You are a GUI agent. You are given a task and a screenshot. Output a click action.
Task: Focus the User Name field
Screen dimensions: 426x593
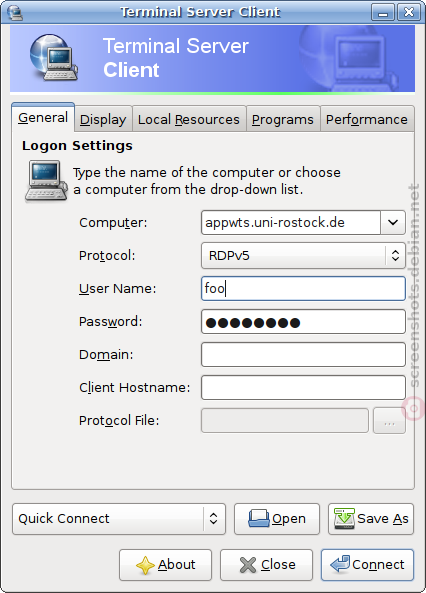(x=303, y=289)
